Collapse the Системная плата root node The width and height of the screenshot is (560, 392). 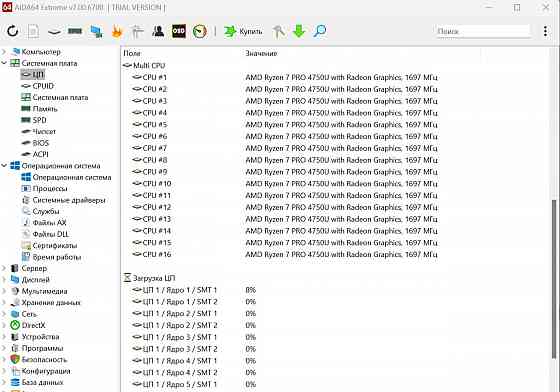tap(4, 63)
